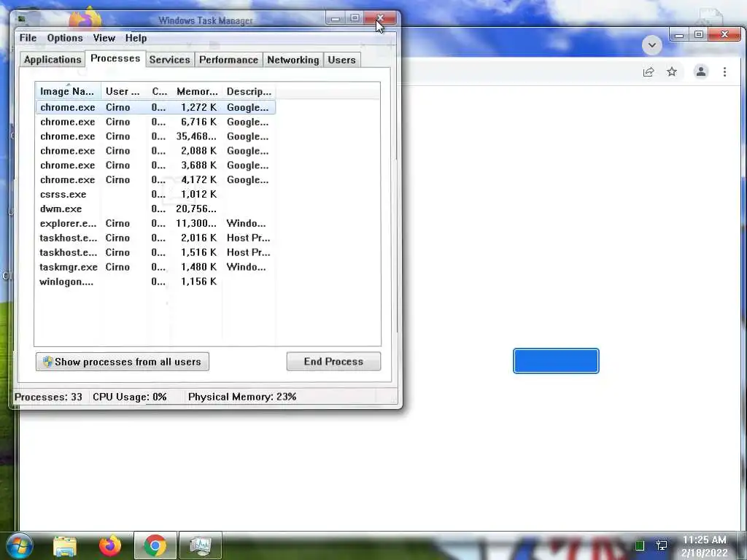This screenshot has width=747, height=560.
Task: Select the dwm.exe process row
Action: pos(155,209)
